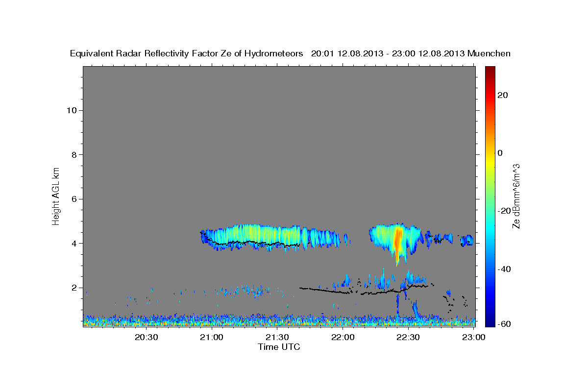Click the 23:00 time tick label

(x=474, y=337)
